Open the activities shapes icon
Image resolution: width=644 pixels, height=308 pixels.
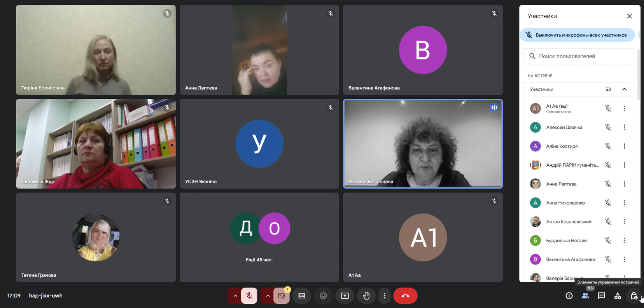(x=618, y=296)
